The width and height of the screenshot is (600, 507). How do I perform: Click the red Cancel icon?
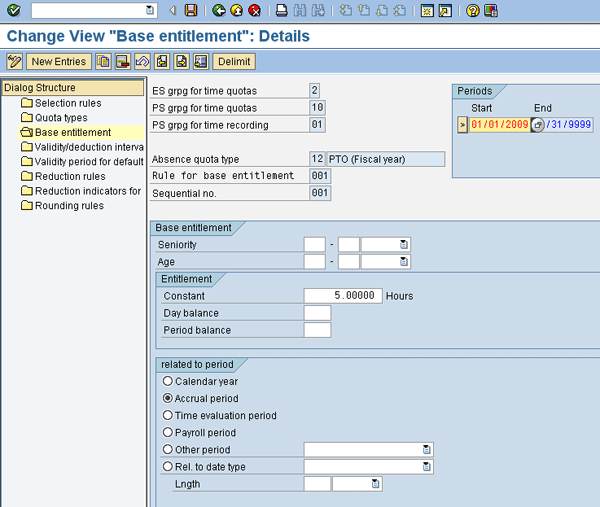tap(255, 10)
